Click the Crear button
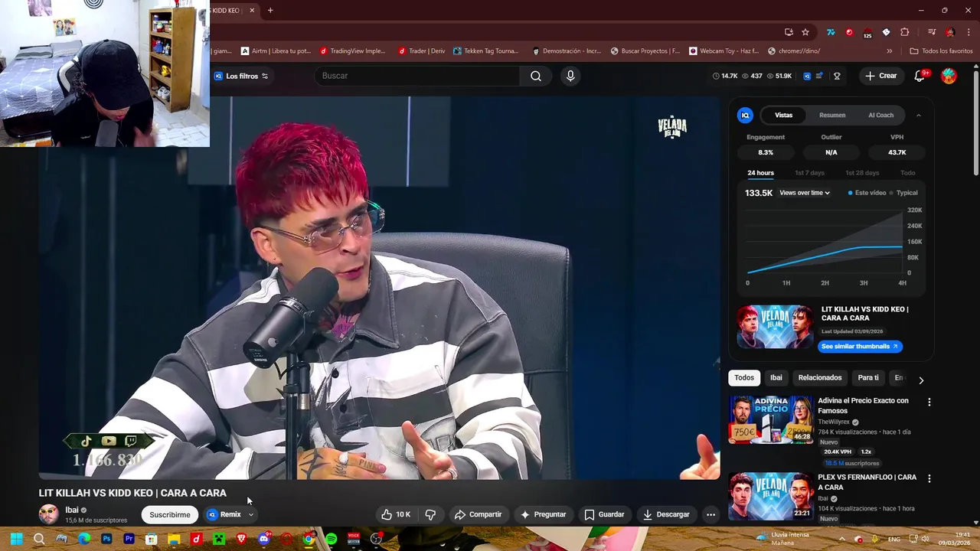Viewport: 980px width, 551px height. tap(880, 76)
